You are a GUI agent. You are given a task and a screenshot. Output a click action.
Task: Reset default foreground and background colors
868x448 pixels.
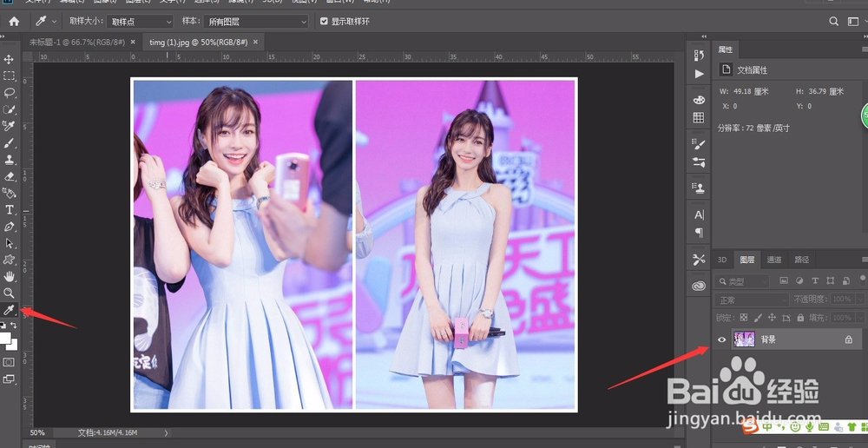[x=3, y=326]
